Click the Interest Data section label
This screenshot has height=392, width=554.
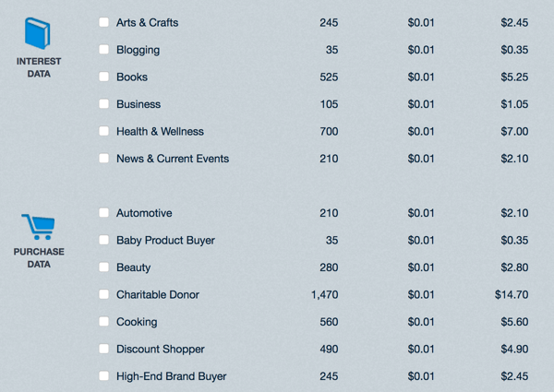[39, 67]
